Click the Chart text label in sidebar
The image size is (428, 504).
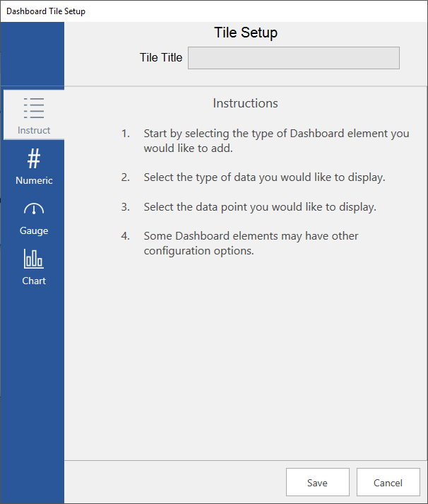coord(34,281)
